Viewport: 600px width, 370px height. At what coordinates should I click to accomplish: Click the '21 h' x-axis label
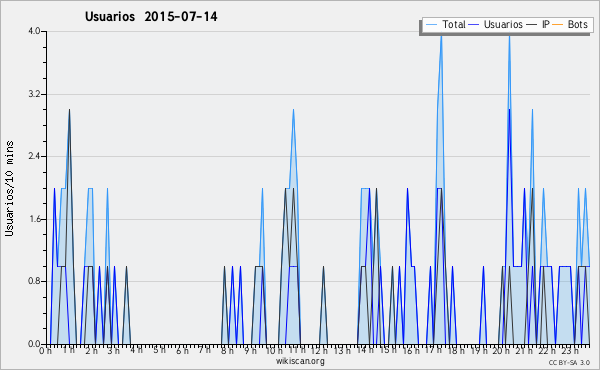524,351
